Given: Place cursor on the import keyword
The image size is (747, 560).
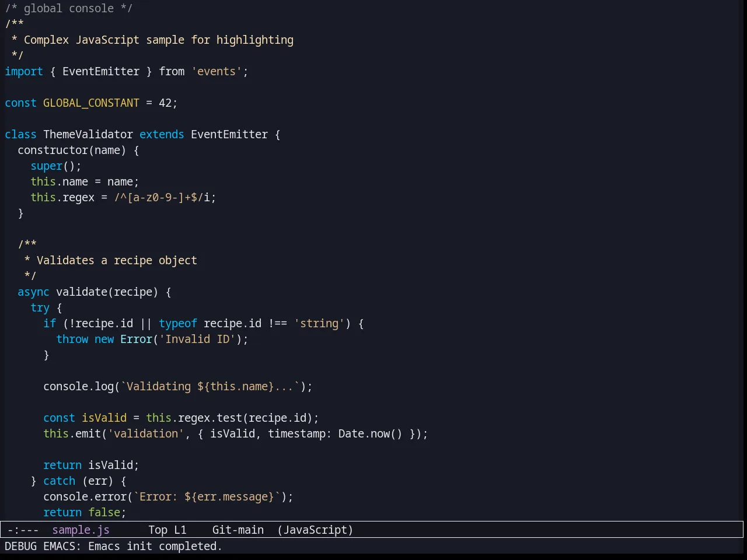Looking at the screenshot, I should (24, 71).
